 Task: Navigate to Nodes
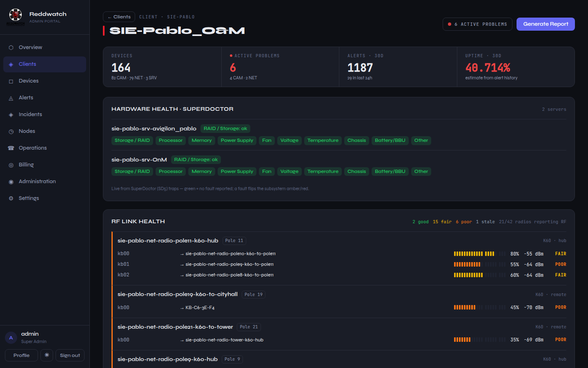(45, 131)
